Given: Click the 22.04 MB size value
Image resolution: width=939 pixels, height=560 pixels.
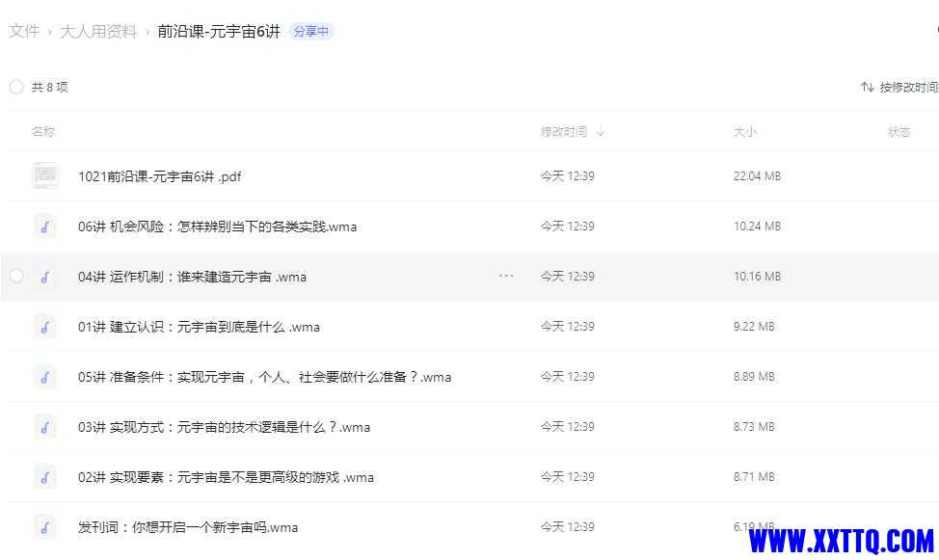Looking at the screenshot, I should coord(757,176).
